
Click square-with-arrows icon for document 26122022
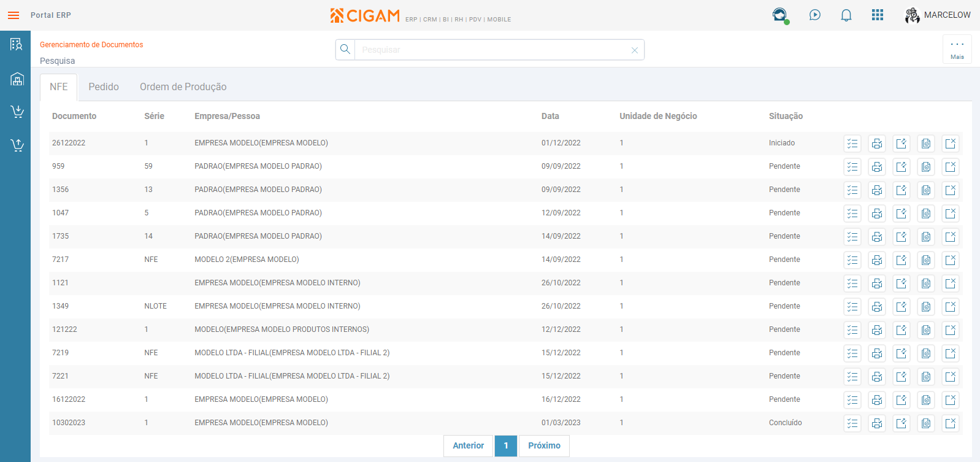tap(902, 144)
